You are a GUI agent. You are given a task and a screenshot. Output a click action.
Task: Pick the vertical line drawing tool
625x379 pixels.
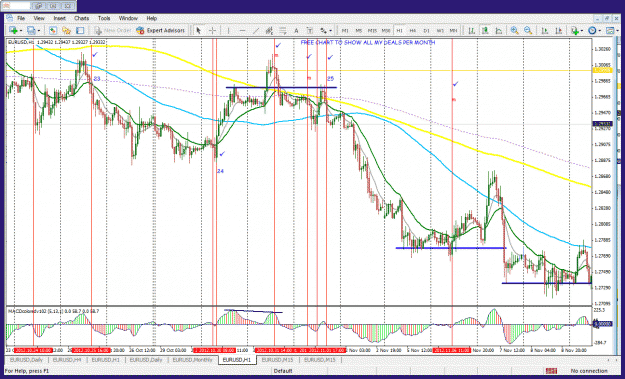pyautogui.click(x=228, y=30)
